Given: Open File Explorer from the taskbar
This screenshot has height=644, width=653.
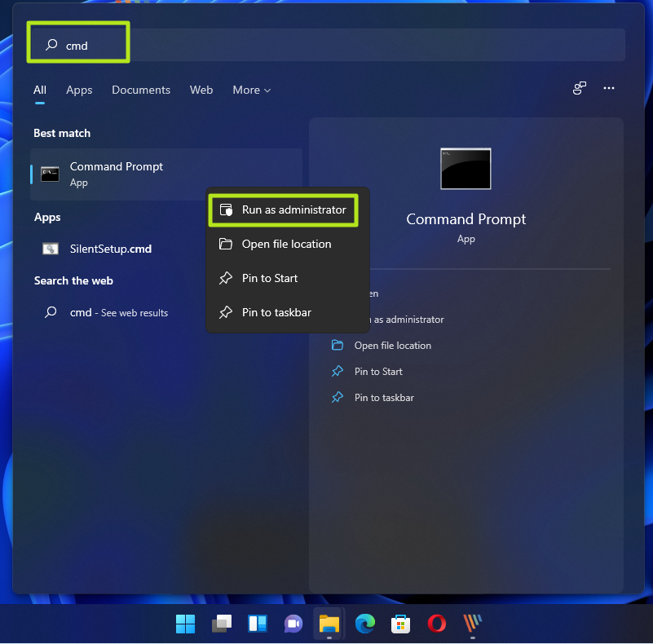Looking at the screenshot, I should point(329,624).
